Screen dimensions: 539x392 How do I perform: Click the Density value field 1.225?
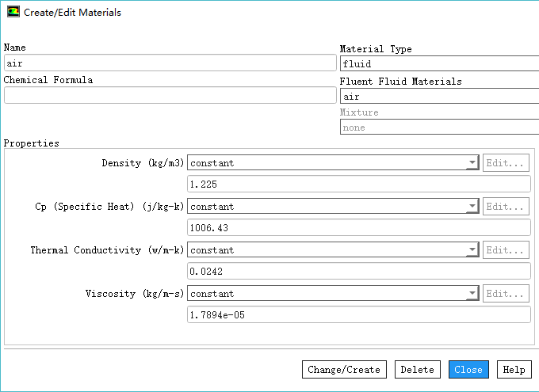[x=358, y=185]
